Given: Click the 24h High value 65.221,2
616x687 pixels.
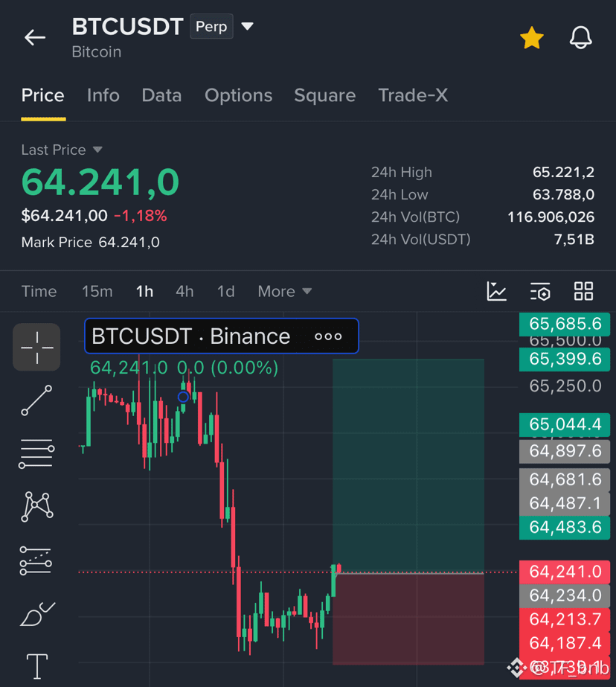Looking at the screenshot, I should click(x=563, y=172).
